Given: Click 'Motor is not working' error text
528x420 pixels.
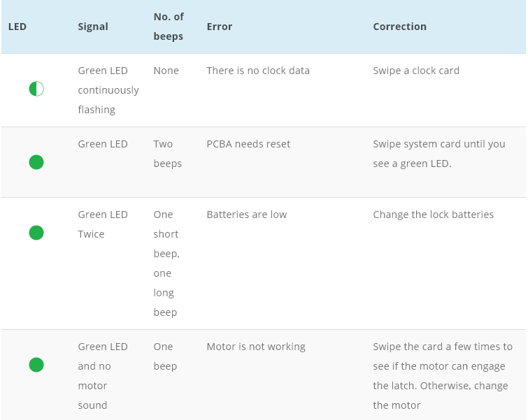Looking at the screenshot, I should tap(256, 347).
